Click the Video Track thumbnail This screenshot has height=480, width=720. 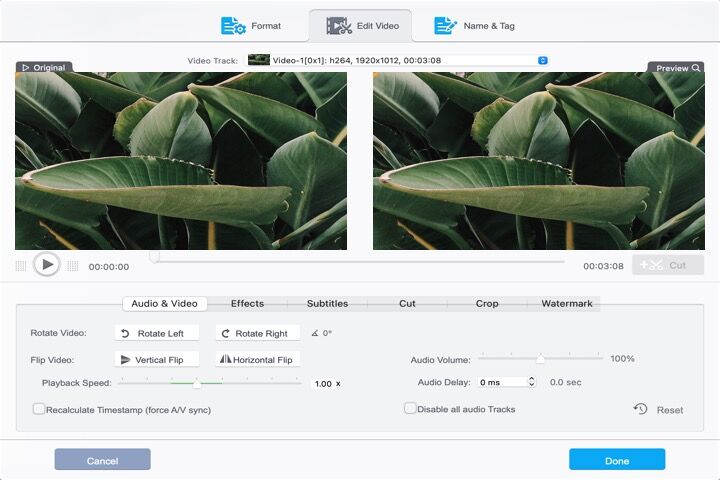point(259,60)
